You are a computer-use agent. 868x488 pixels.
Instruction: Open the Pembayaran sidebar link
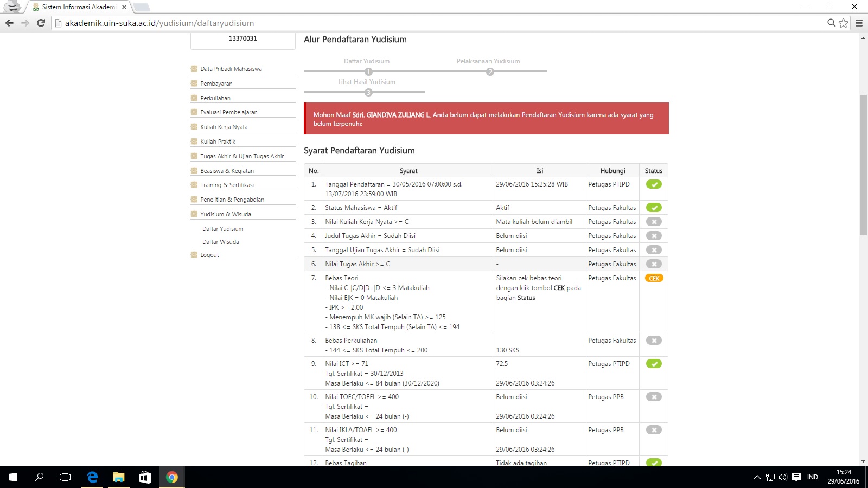(x=216, y=84)
